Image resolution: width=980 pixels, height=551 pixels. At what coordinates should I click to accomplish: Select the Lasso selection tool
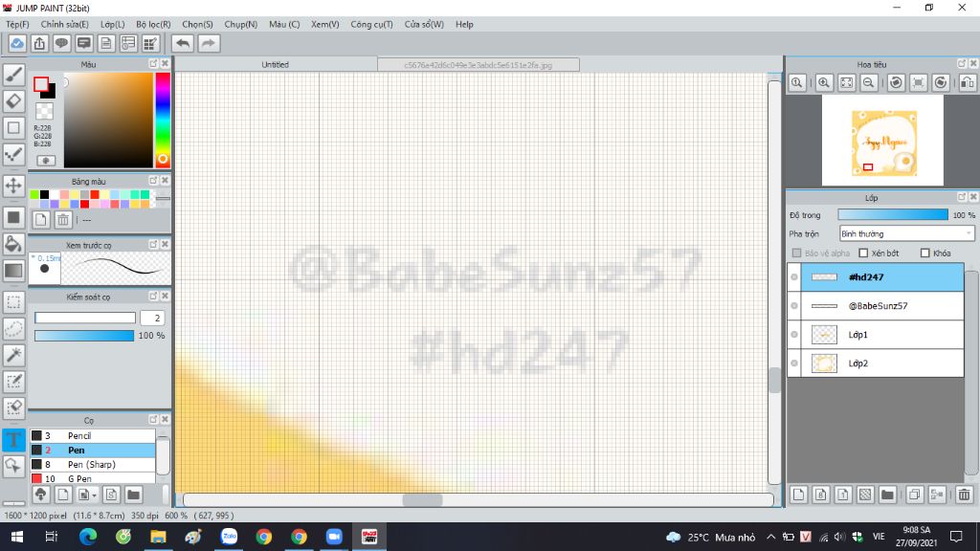pyautogui.click(x=13, y=329)
